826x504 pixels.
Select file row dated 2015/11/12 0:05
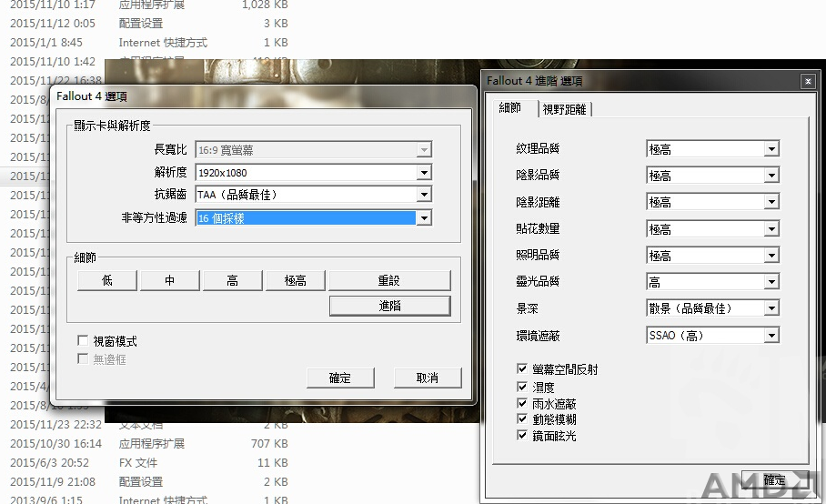(149, 23)
